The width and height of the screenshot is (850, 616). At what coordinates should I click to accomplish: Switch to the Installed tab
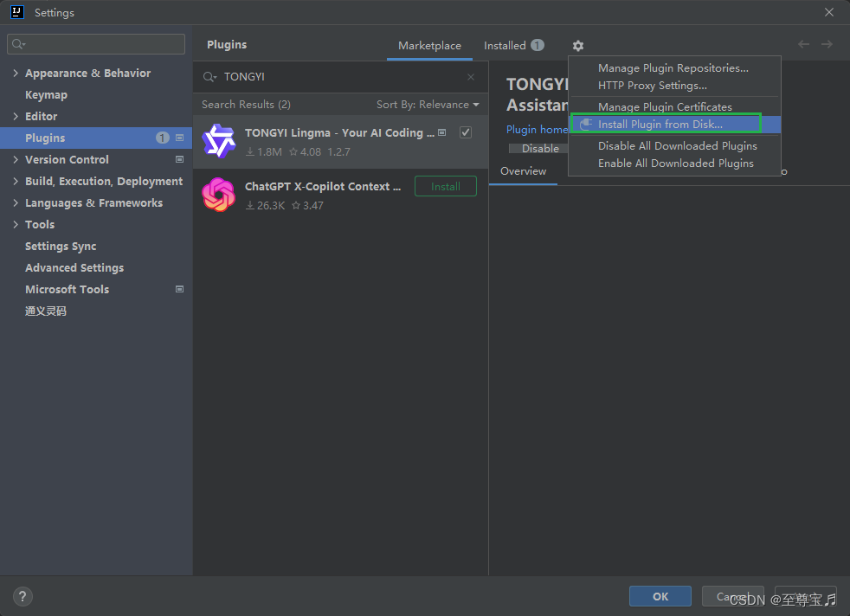coord(514,46)
